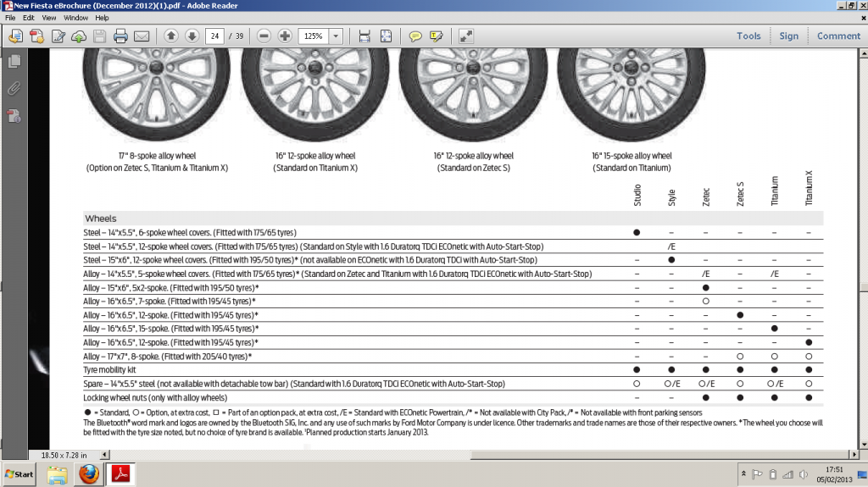Click the page size "18.50 x 7.28 in" status text

(x=64, y=455)
